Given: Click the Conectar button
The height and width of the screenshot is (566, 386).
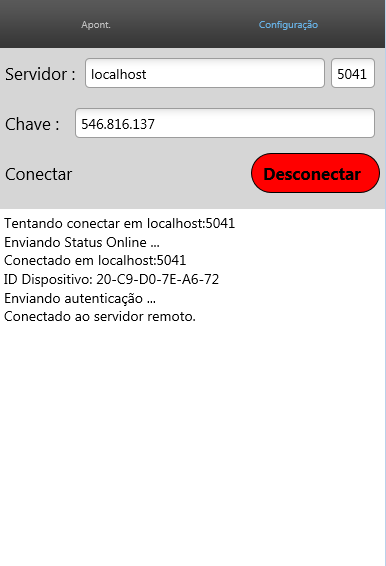Looking at the screenshot, I should [39, 174].
